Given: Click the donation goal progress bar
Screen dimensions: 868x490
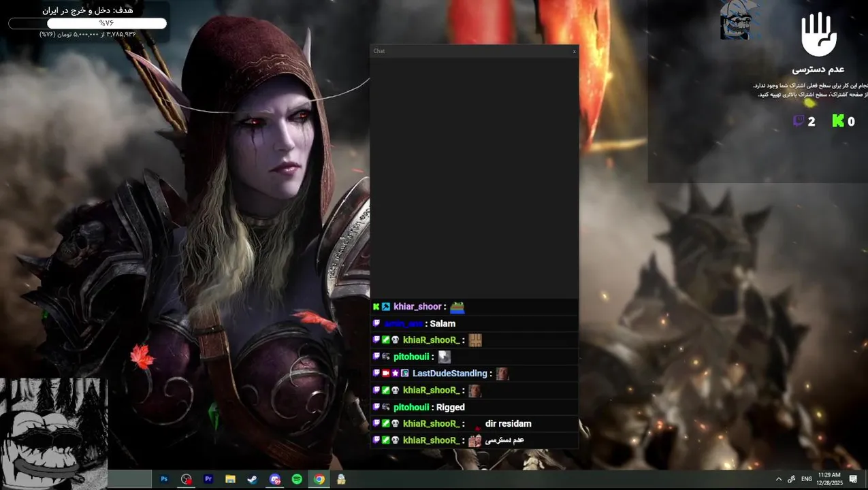Looking at the screenshot, I should pyautogui.click(x=87, y=23).
